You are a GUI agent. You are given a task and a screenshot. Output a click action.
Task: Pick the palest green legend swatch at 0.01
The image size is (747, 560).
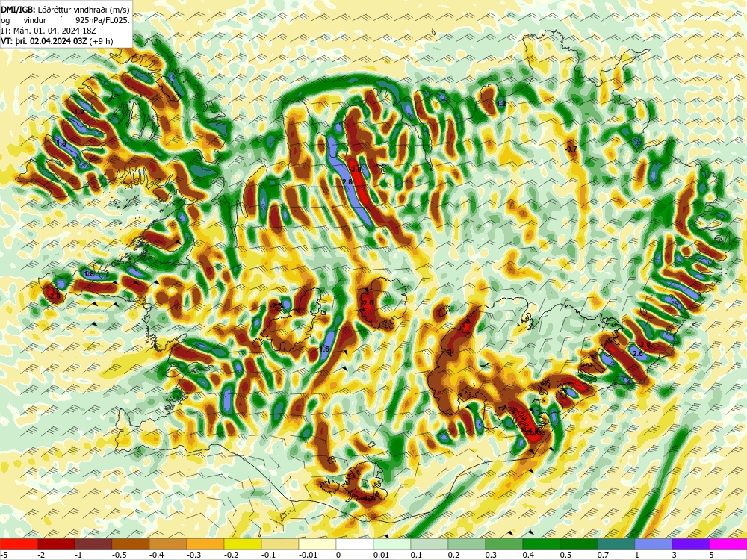tap(392, 544)
